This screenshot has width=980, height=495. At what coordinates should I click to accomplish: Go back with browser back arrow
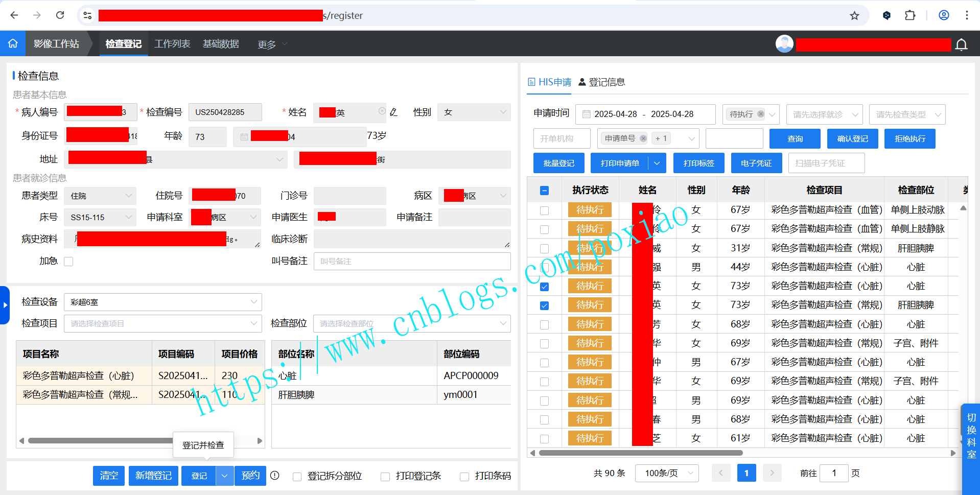click(x=14, y=15)
